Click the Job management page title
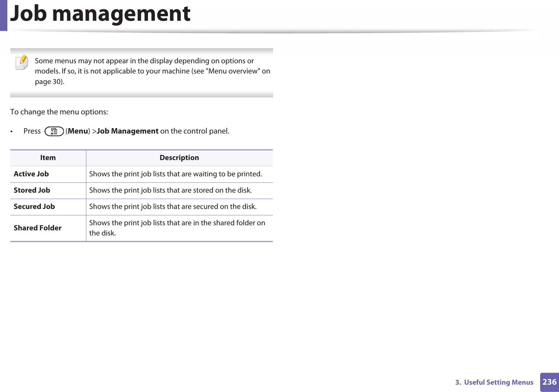559x392 pixels. [x=100, y=14]
